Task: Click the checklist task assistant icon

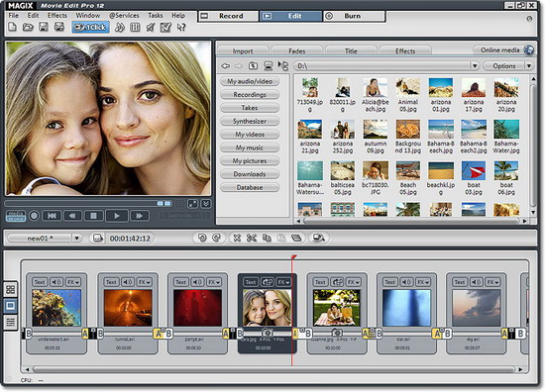Action: (165, 27)
